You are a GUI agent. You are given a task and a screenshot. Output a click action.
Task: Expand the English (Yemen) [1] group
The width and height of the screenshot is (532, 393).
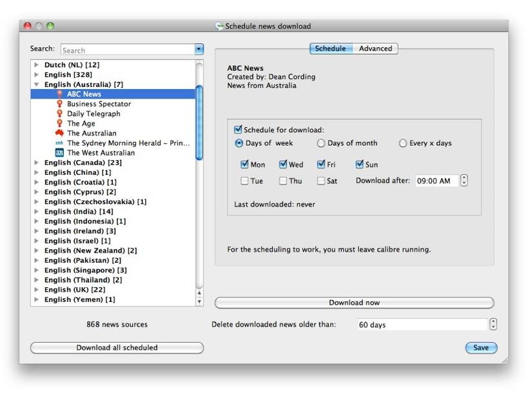36,299
